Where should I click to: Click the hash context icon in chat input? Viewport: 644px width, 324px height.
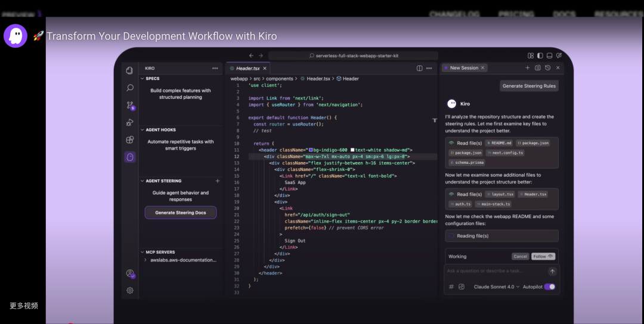[451, 286]
